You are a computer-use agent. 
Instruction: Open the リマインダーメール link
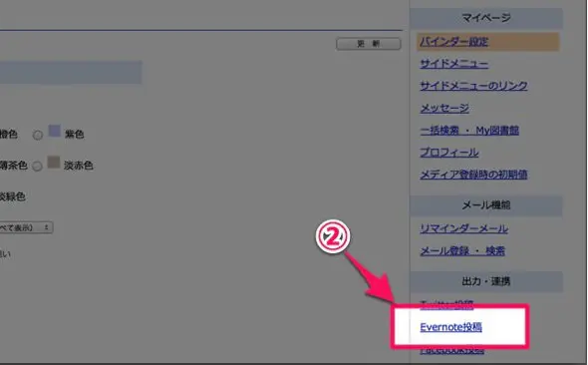pos(463,228)
